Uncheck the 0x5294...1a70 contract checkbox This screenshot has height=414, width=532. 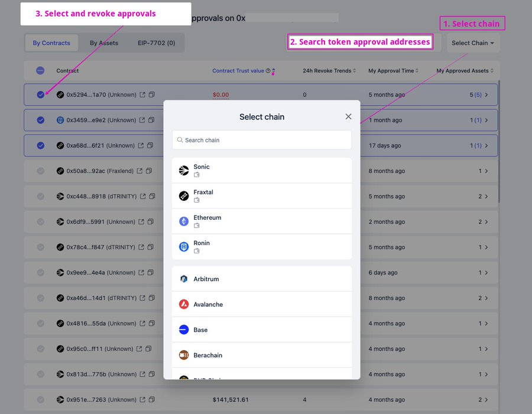40,94
